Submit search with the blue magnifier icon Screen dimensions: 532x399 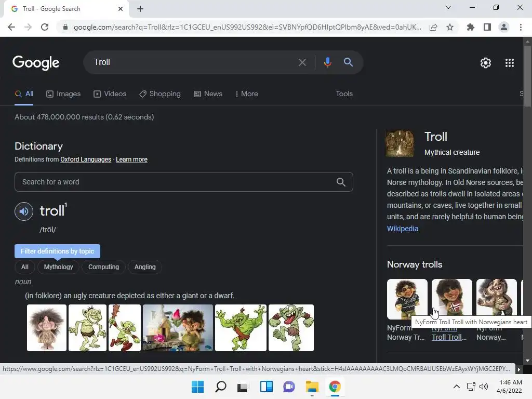click(348, 62)
